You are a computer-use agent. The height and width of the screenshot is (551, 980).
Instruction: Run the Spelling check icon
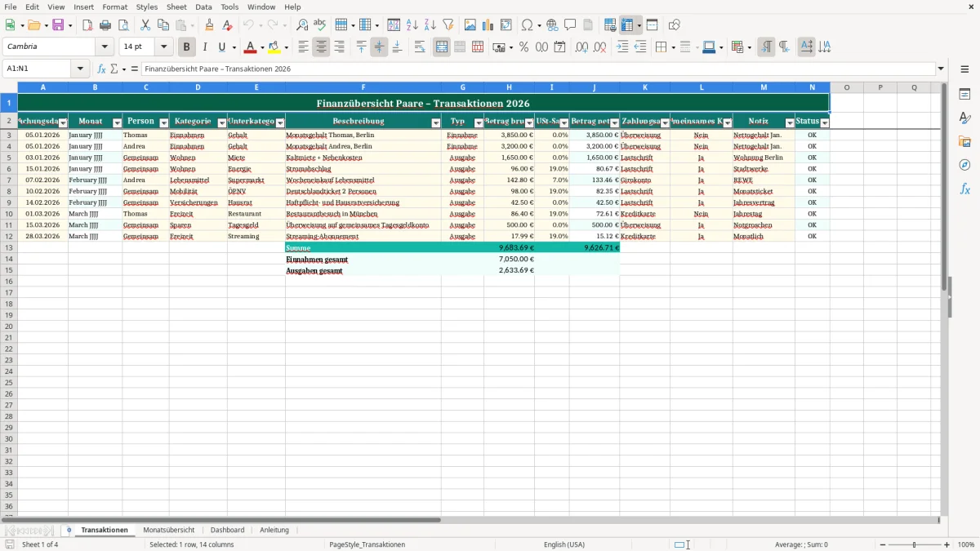(320, 25)
